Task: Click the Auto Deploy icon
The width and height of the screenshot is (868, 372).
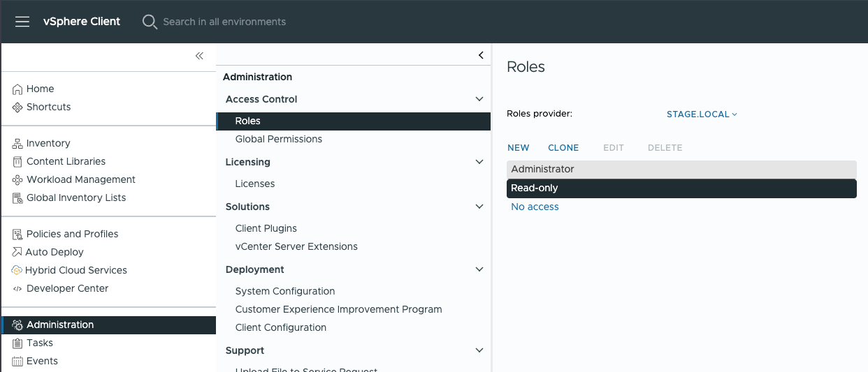Action: tap(17, 253)
